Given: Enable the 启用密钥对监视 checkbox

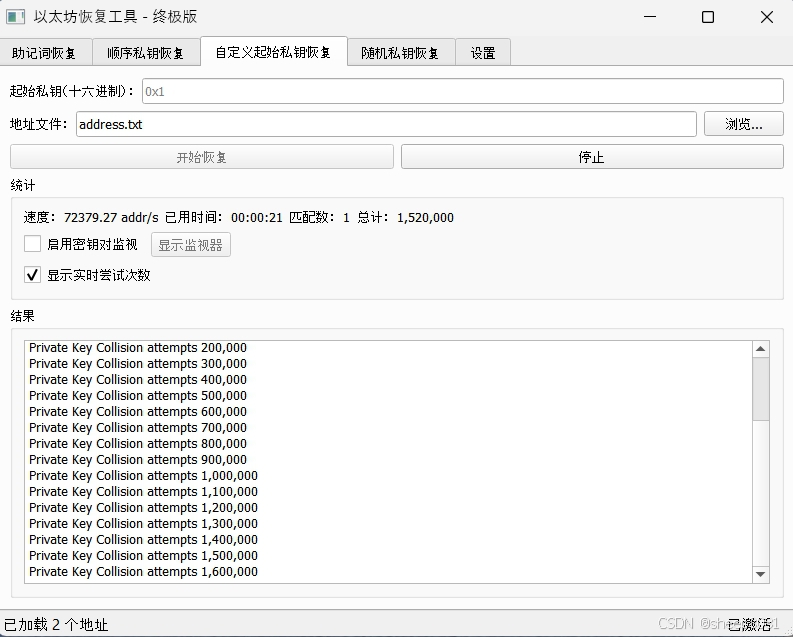Looking at the screenshot, I should 32,244.
